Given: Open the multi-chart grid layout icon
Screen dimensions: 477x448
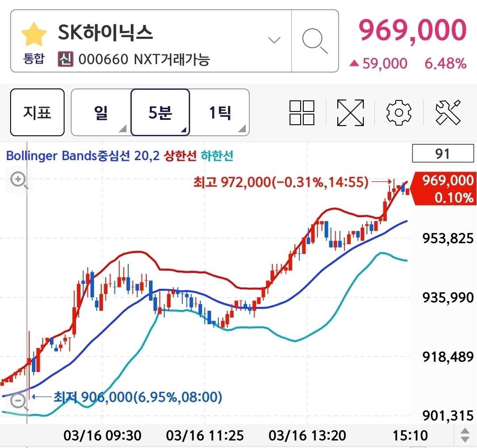Looking at the screenshot, I should click(302, 113).
